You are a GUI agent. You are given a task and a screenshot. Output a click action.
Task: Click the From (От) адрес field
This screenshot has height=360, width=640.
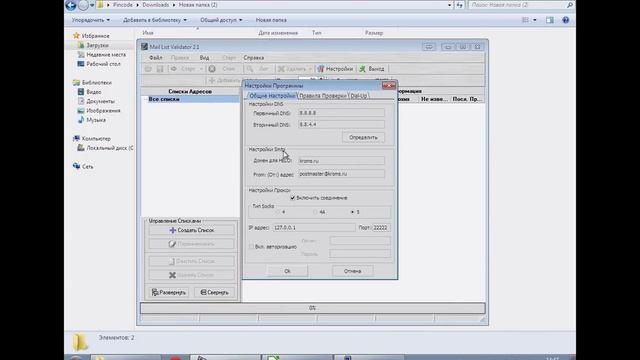pyautogui.click(x=341, y=174)
